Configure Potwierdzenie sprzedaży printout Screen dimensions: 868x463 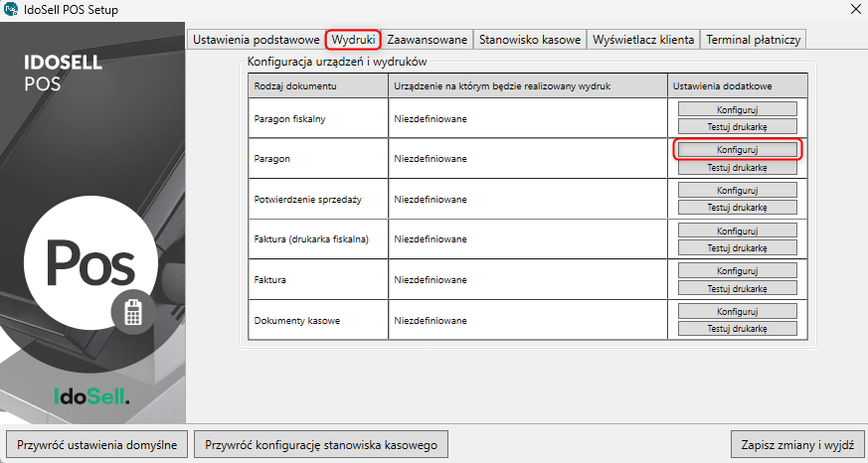[x=738, y=191]
